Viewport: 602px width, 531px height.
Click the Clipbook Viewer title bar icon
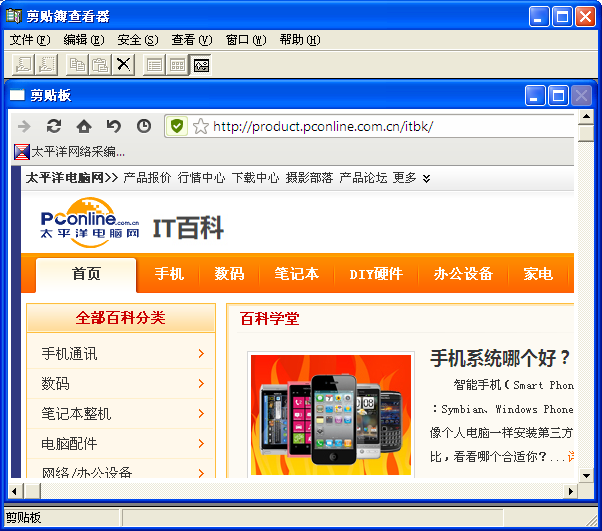tap(14, 16)
